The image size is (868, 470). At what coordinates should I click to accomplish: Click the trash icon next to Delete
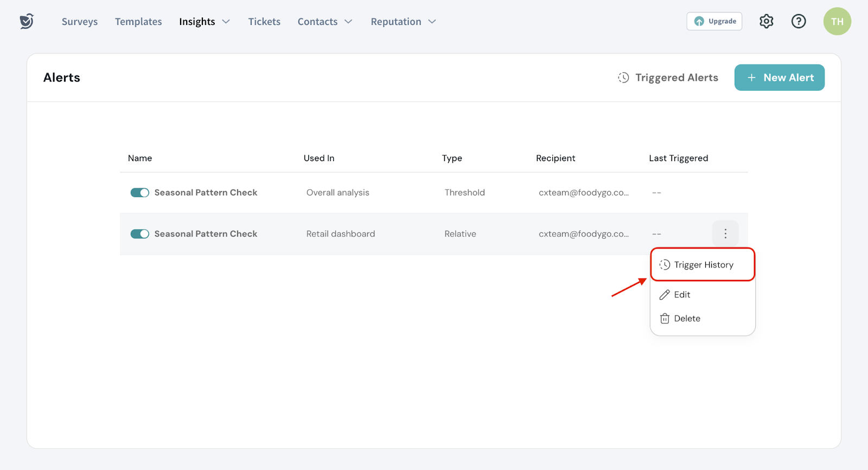point(665,319)
